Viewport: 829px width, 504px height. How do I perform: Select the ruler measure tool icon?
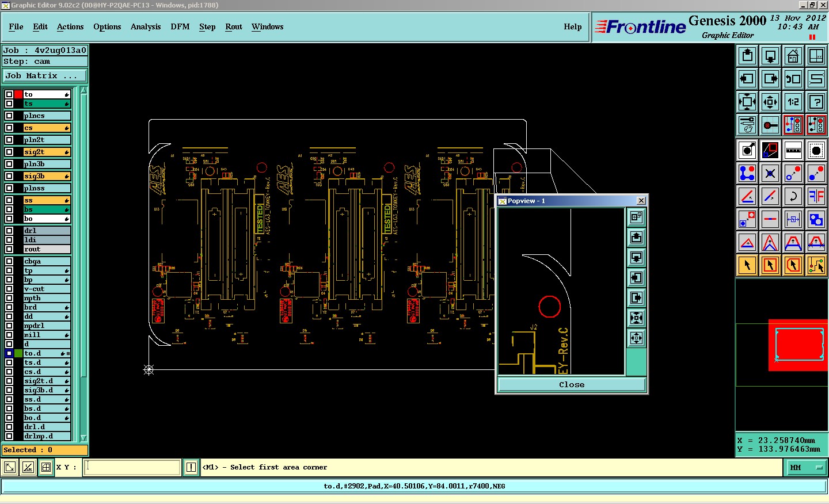[x=793, y=150]
